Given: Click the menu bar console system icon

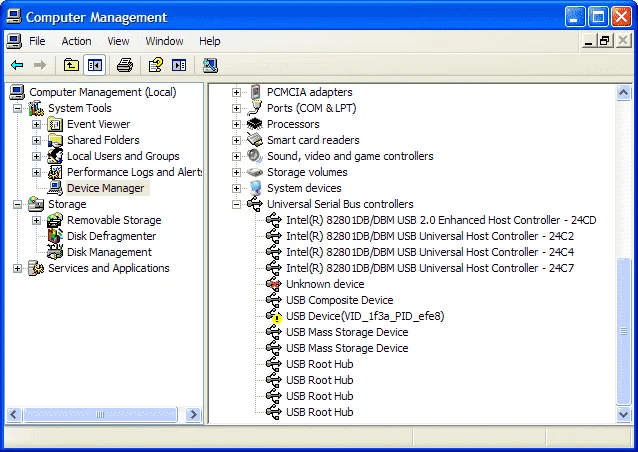Looking at the screenshot, I should (x=14, y=41).
